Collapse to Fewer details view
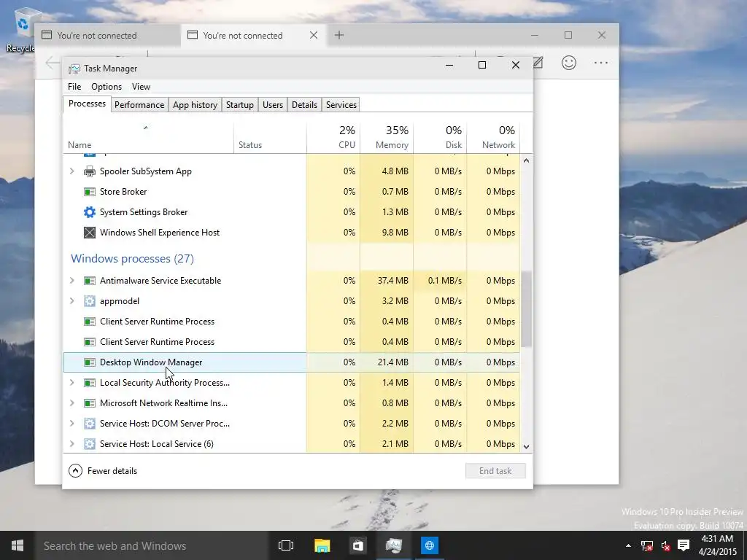The image size is (747, 560). (x=103, y=471)
